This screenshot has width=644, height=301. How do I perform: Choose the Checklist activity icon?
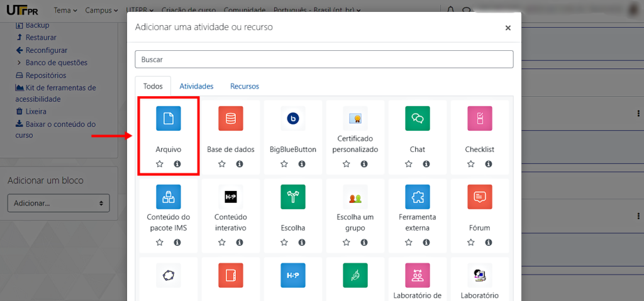coord(480,118)
